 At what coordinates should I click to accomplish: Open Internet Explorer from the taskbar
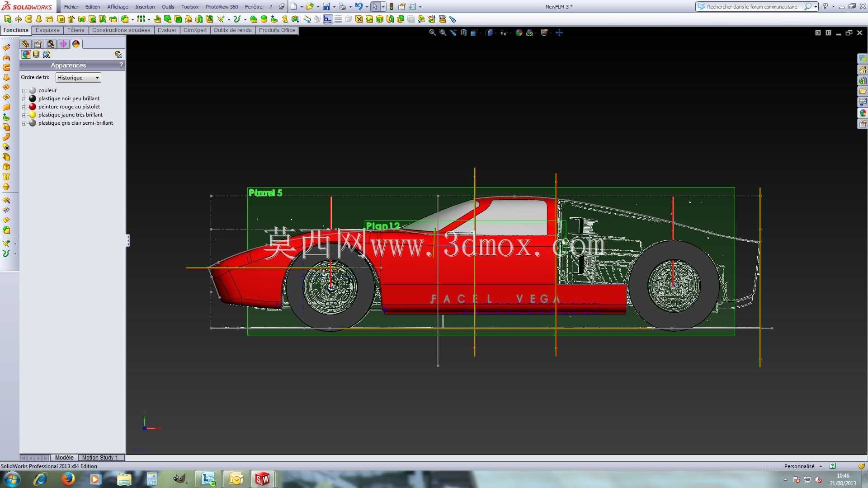40,479
